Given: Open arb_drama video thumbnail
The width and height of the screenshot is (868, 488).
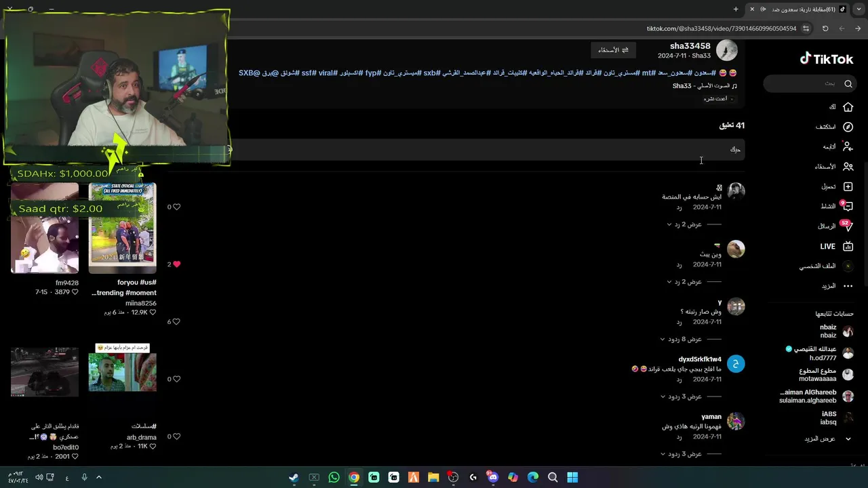Looking at the screenshot, I should tap(122, 371).
